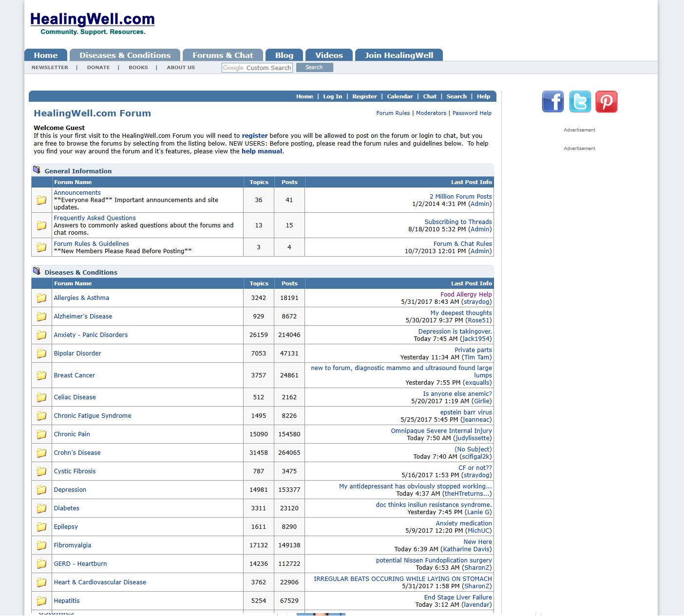The image size is (684, 616).
Task: Open Chat in forum toolbar
Action: click(x=430, y=96)
